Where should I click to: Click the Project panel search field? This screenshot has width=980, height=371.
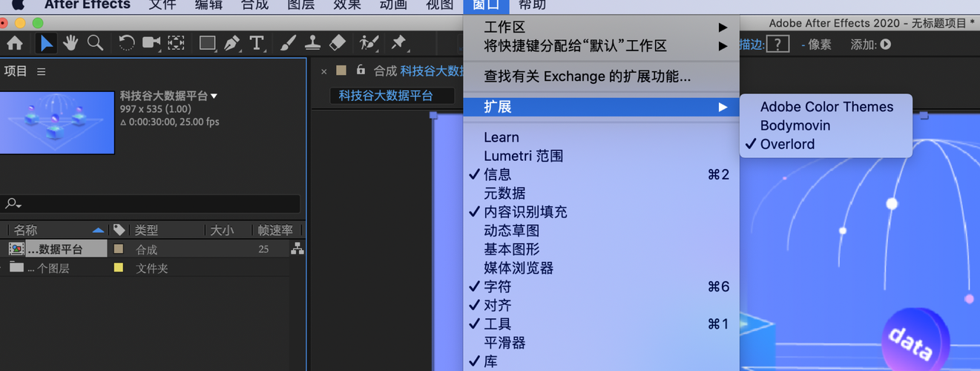(151, 203)
